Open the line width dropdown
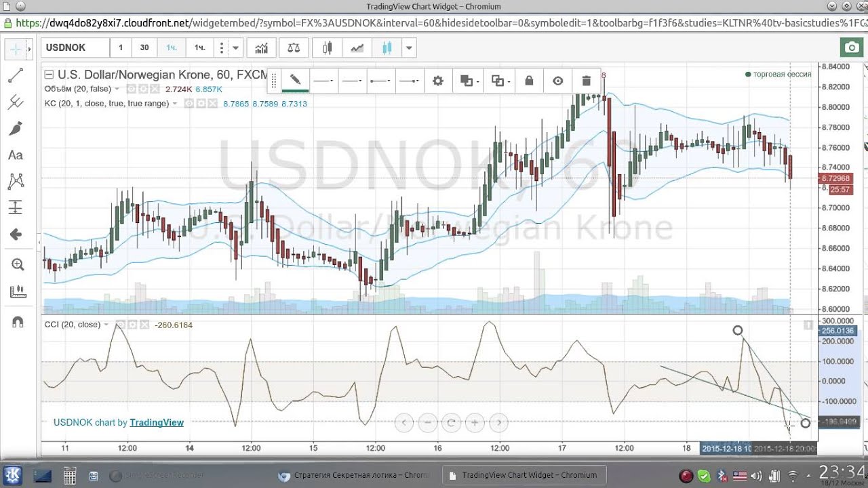868x488 pixels. [352, 81]
